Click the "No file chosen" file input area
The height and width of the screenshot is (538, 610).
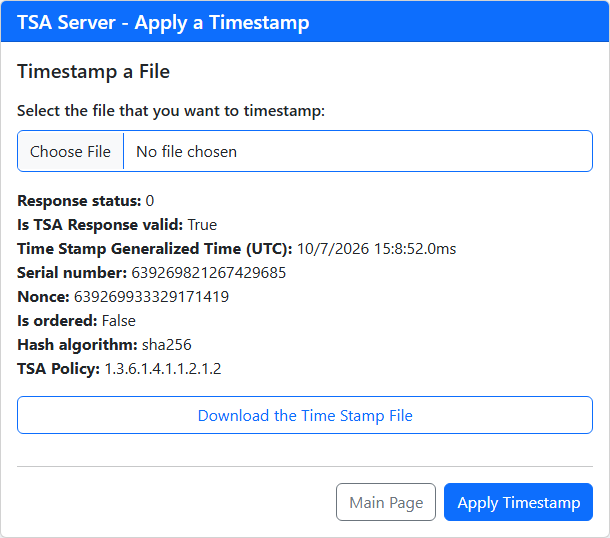click(x=305, y=151)
